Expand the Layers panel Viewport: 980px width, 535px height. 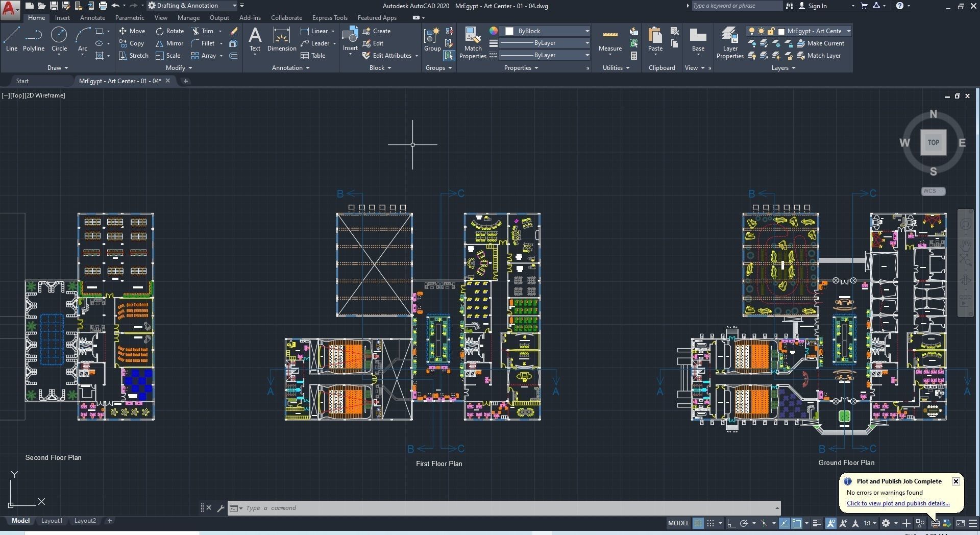coord(783,68)
